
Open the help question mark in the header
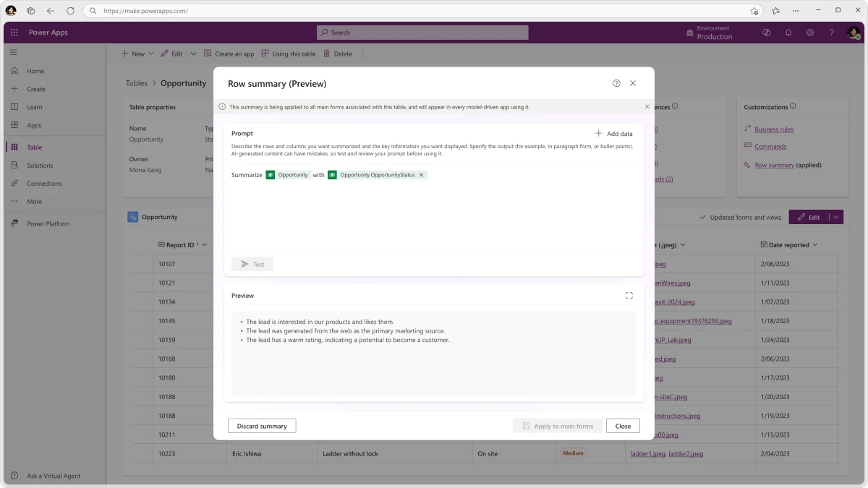(831, 33)
